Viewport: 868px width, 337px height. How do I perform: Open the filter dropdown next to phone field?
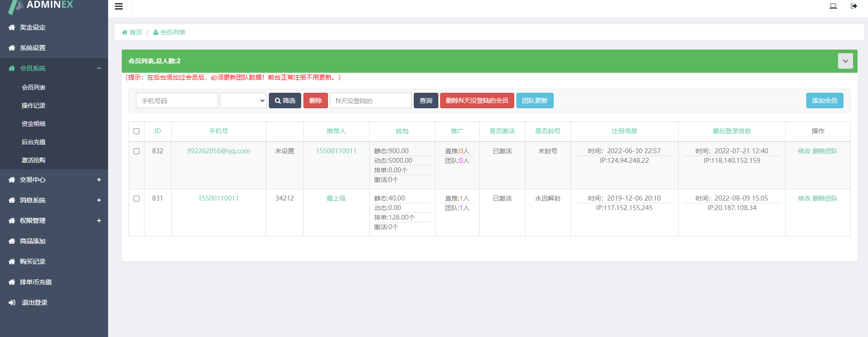[243, 101]
